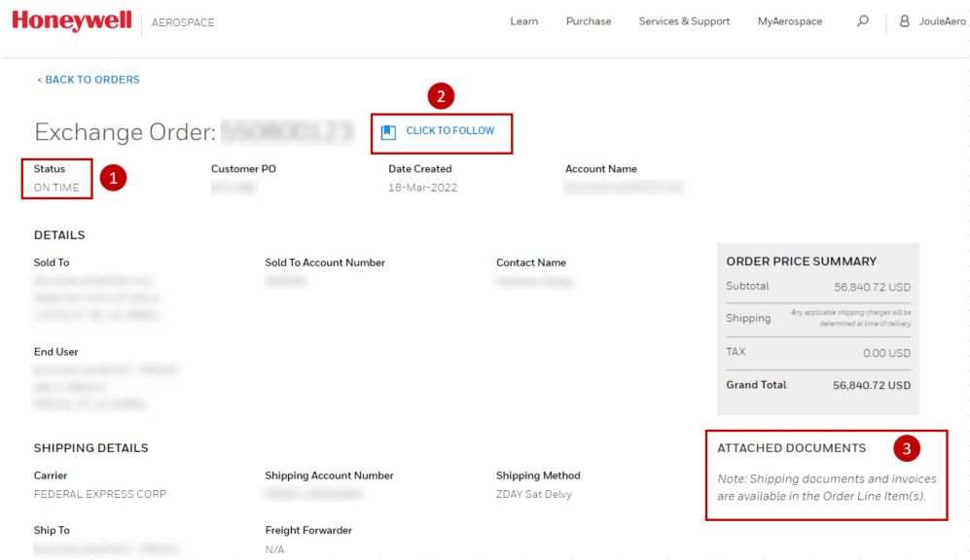970x560 pixels.
Task: Open Services & Support menu
Action: (684, 21)
